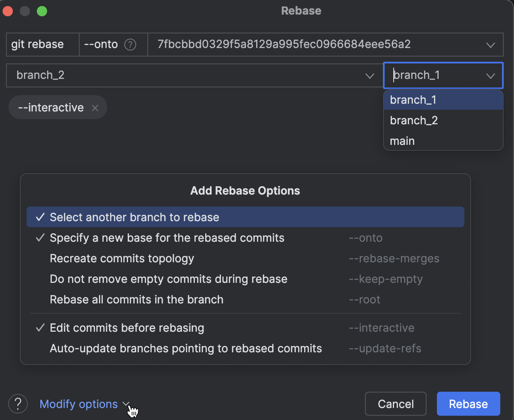Image resolution: width=514 pixels, height=420 pixels.
Task: Disable 'Edit commits before rebasing'
Action: [127, 327]
